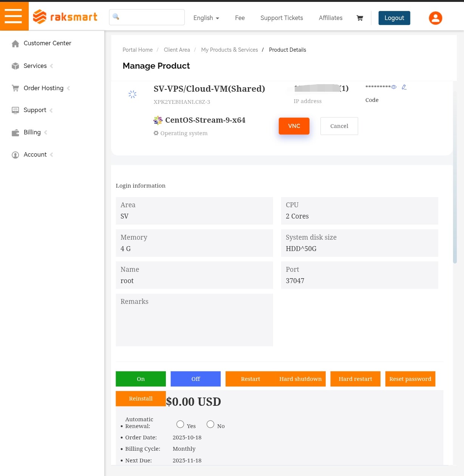Open Affiliates in top navigation
The width and height of the screenshot is (464, 476).
(x=331, y=18)
